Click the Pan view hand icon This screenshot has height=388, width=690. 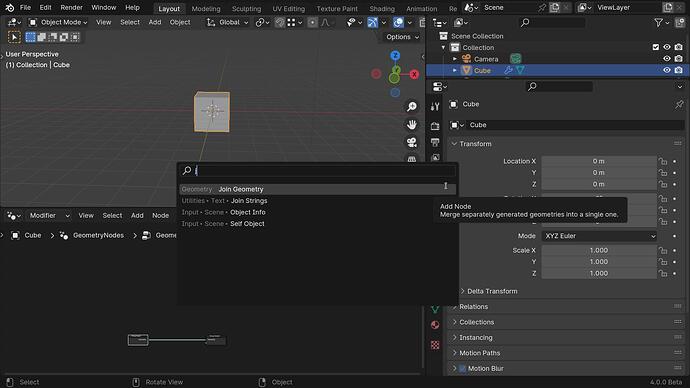click(412, 124)
